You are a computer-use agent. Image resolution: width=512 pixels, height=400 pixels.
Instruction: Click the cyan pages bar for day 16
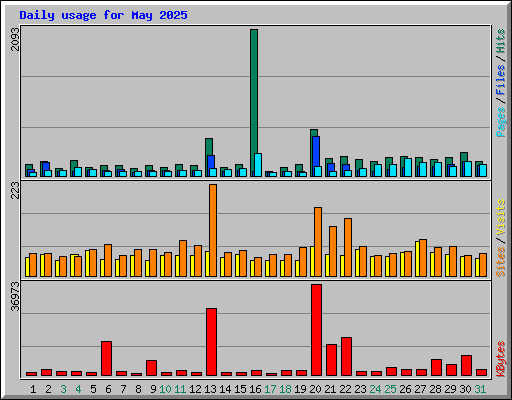coord(258,165)
